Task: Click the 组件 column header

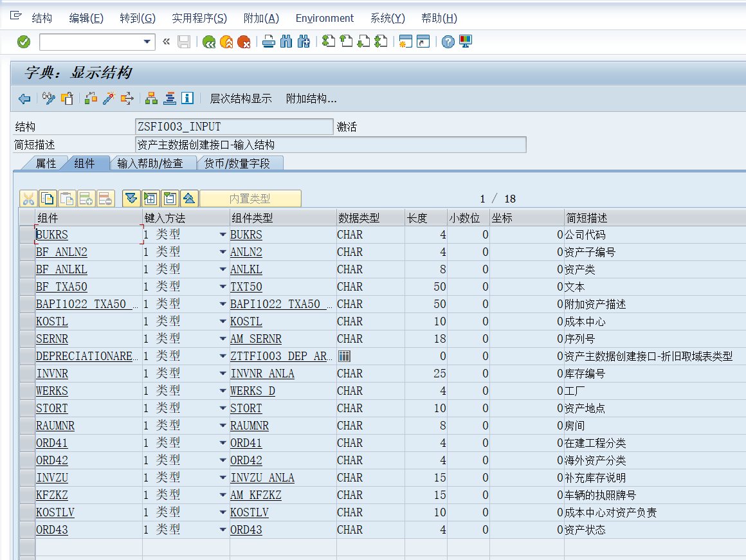Action: pyautogui.click(x=89, y=218)
